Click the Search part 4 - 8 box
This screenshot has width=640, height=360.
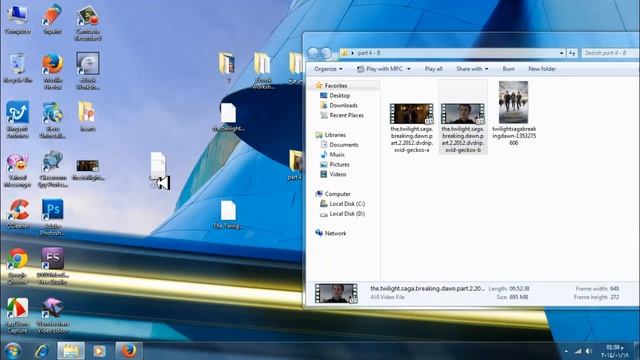[609, 53]
